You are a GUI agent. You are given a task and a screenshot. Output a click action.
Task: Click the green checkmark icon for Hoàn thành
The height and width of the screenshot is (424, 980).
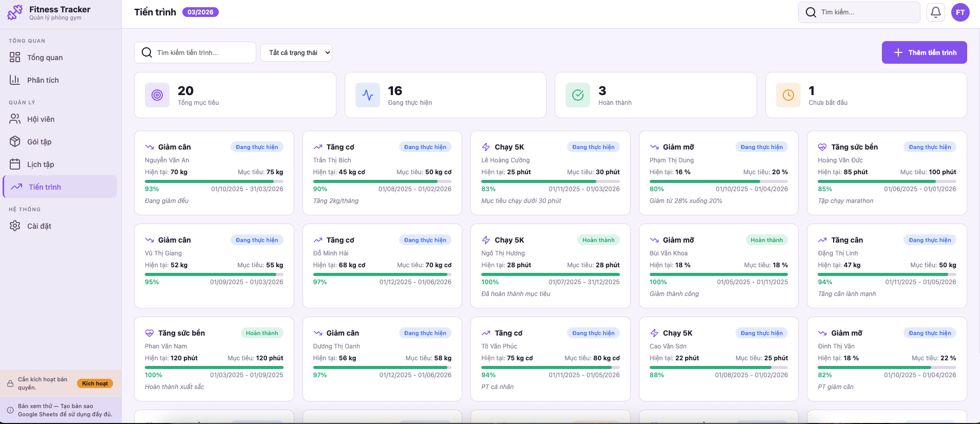click(578, 95)
